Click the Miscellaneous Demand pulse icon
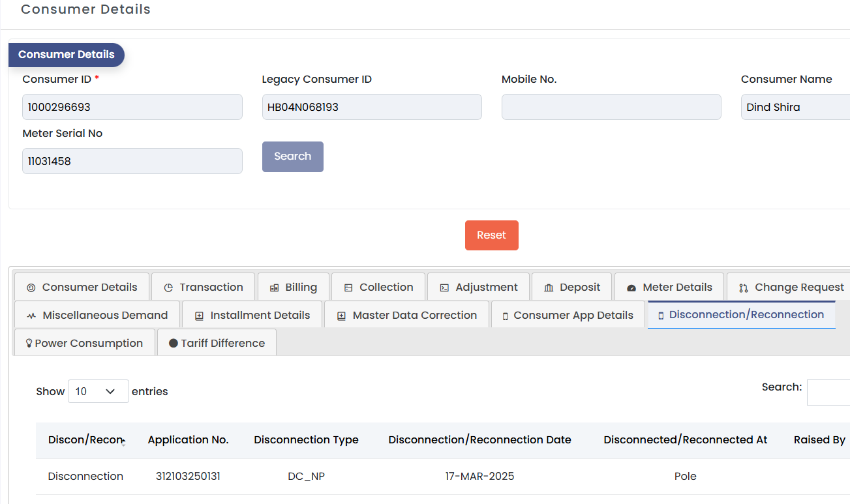 (x=31, y=316)
